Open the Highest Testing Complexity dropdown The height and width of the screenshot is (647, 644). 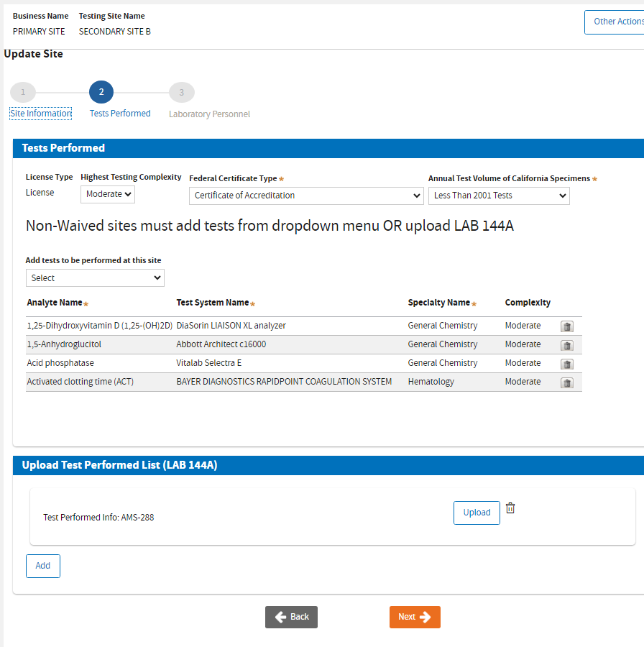pos(107,194)
